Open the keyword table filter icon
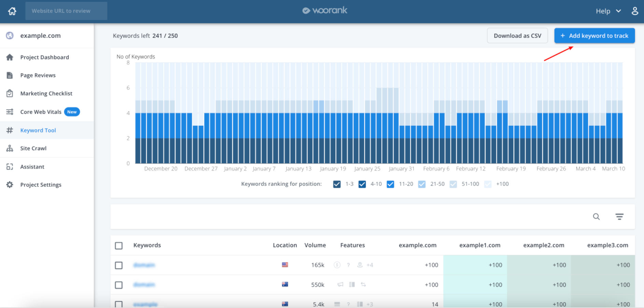Image resolution: width=644 pixels, height=308 pixels. (x=619, y=216)
